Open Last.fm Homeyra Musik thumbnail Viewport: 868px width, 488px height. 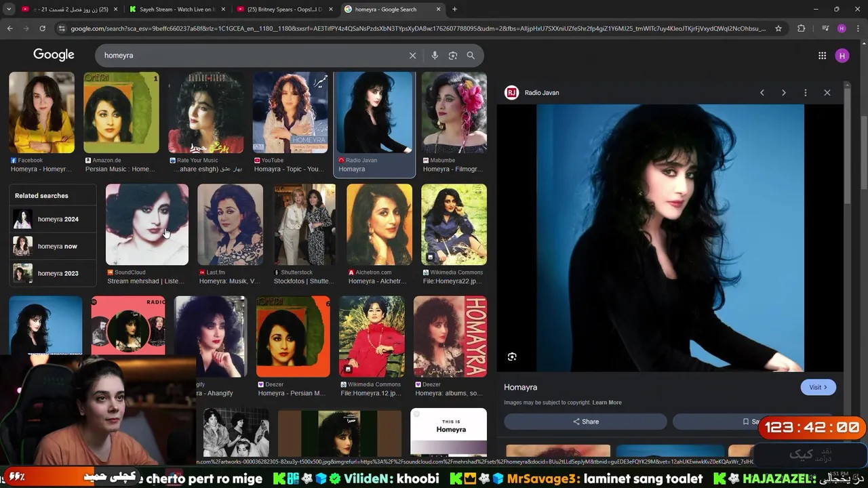pyautogui.click(x=230, y=224)
